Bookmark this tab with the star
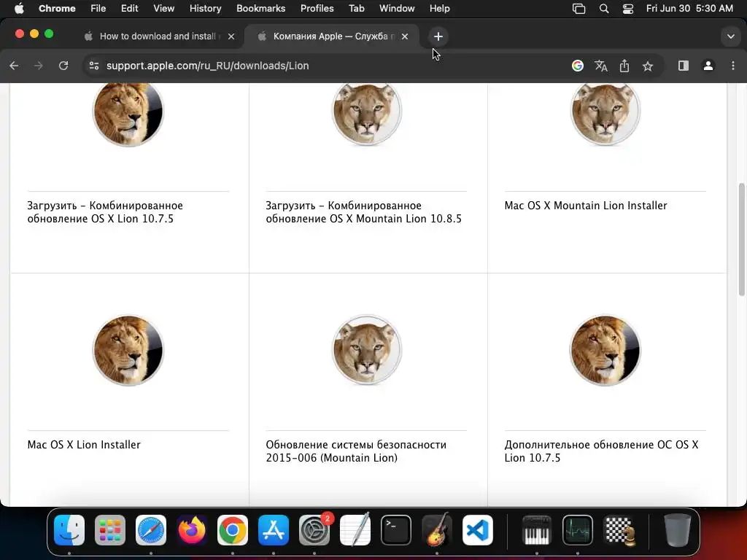Image resolution: width=747 pixels, height=560 pixels. click(648, 66)
